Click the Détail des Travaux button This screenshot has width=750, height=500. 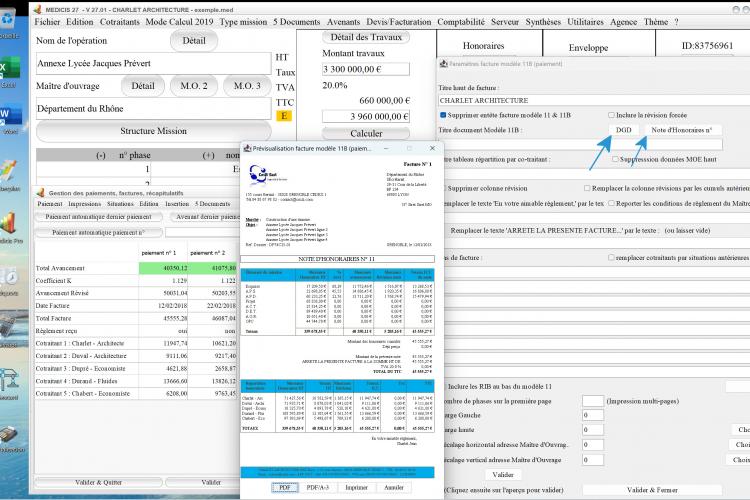click(366, 37)
